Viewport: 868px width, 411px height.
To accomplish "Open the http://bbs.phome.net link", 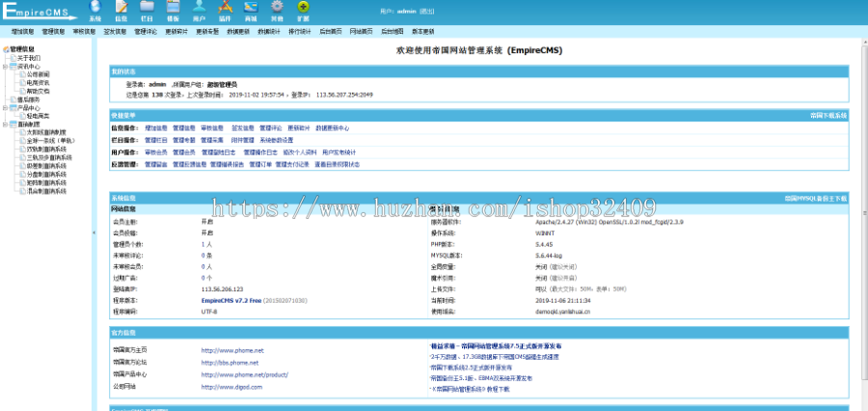I will [230, 363].
